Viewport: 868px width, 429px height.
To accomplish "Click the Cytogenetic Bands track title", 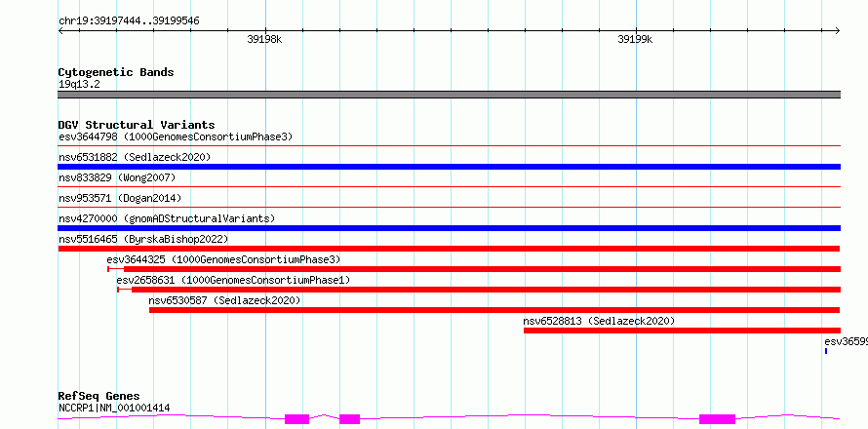I will [116, 72].
